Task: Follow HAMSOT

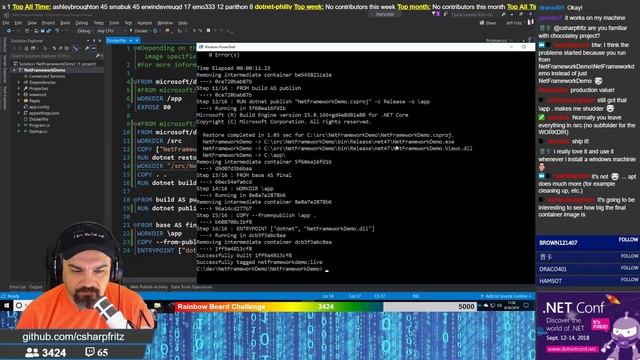Action: pos(629,280)
